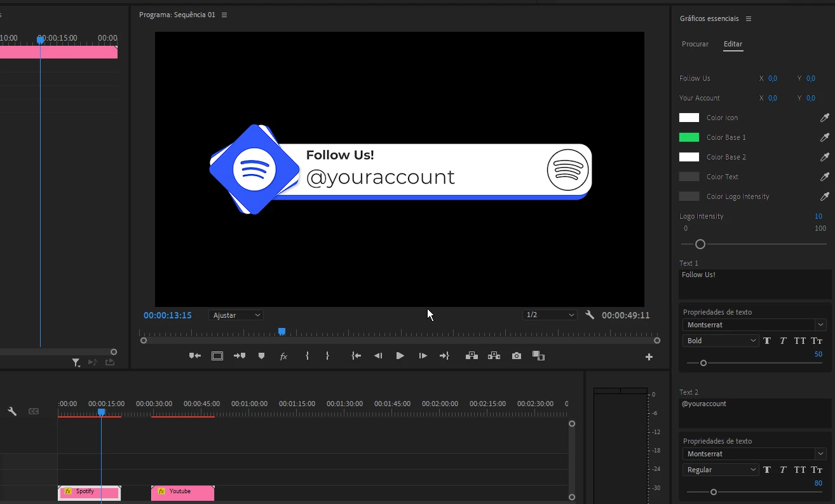
Task: Pick Color Base 2 with eyedropper
Action: [825, 157]
